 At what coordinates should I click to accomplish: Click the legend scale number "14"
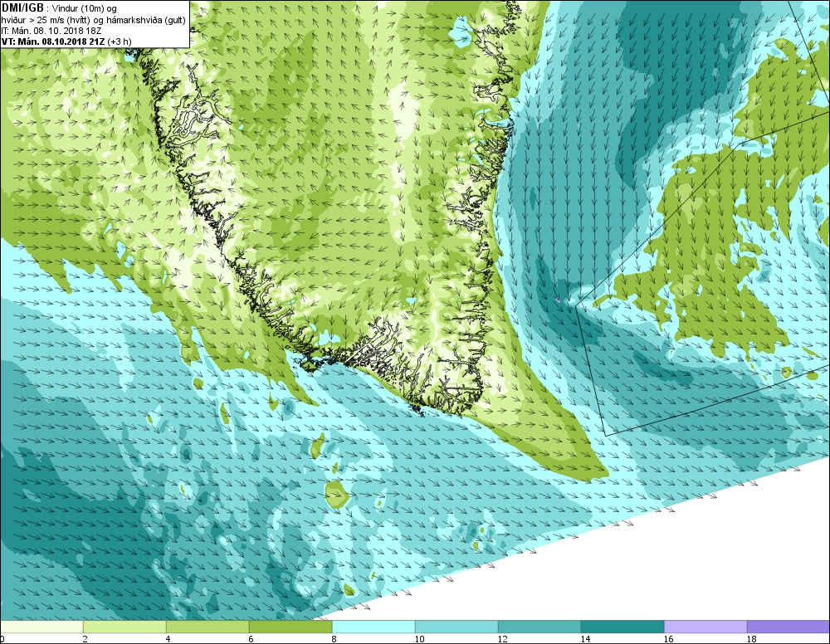click(x=585, y=639)
